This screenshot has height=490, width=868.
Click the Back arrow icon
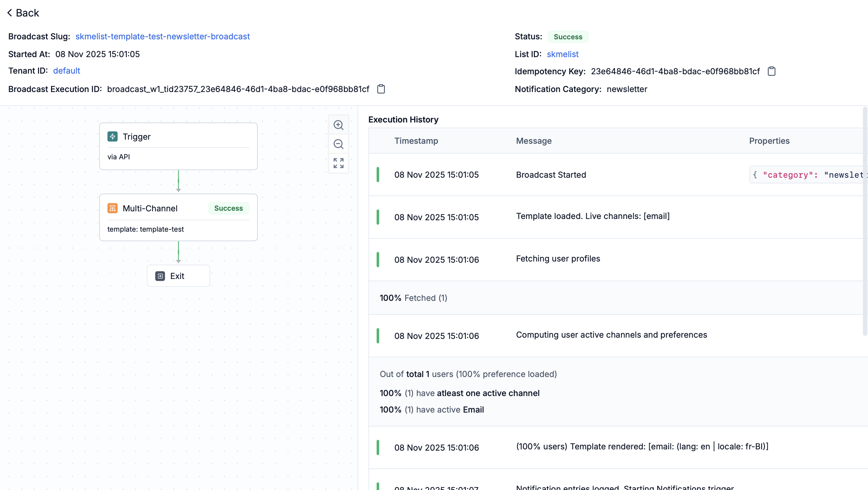coord(10,13)
